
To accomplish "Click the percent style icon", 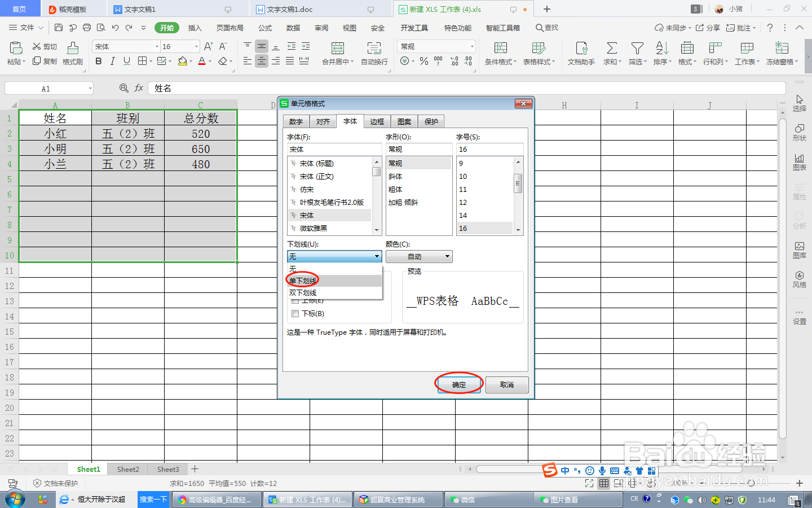I will (x=424, y=61).
